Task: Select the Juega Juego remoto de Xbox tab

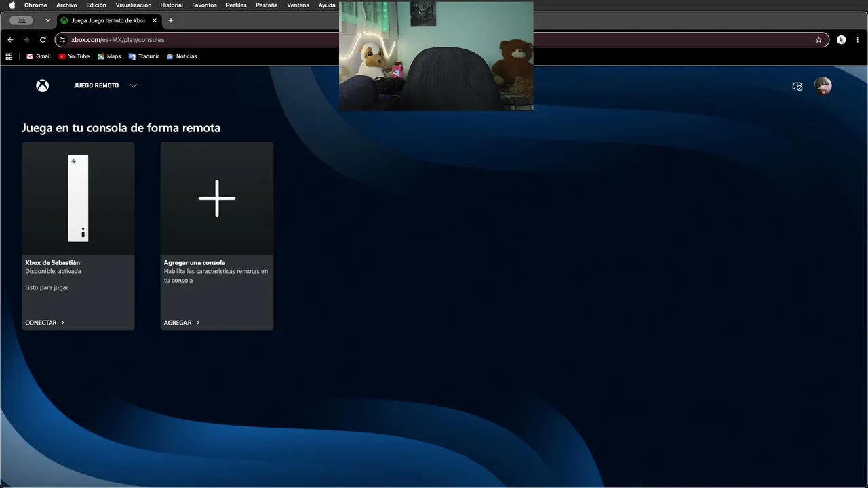Action: [109, 20]
